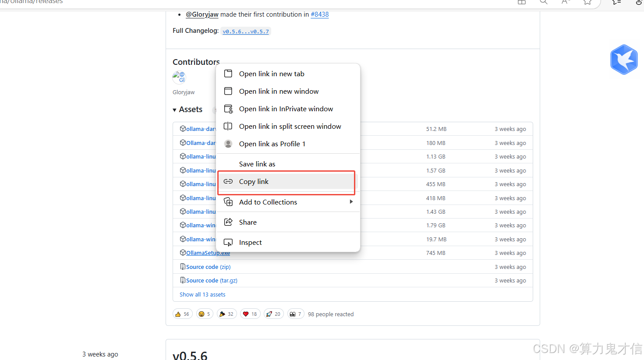The height and width of the screenshot is (360, 644).
Task: Click the package icon in the 180 MB asset row
Action: [183, 143]
